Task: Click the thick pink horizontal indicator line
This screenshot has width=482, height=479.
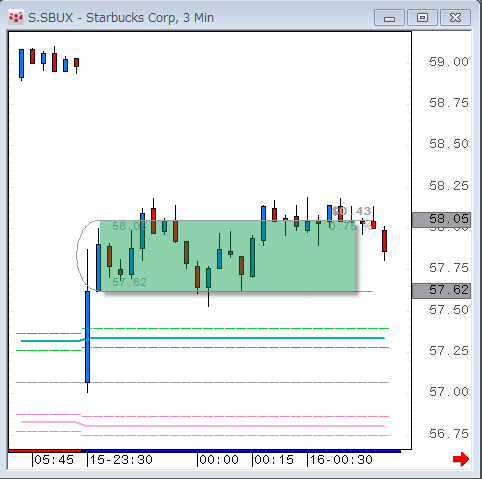Action: [x=203, y=425]
